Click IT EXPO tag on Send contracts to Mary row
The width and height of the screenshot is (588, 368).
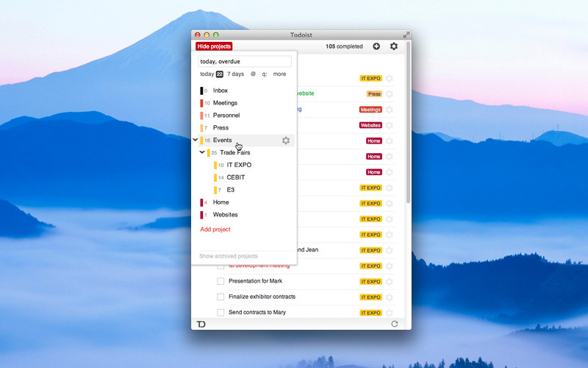(371, 312)
